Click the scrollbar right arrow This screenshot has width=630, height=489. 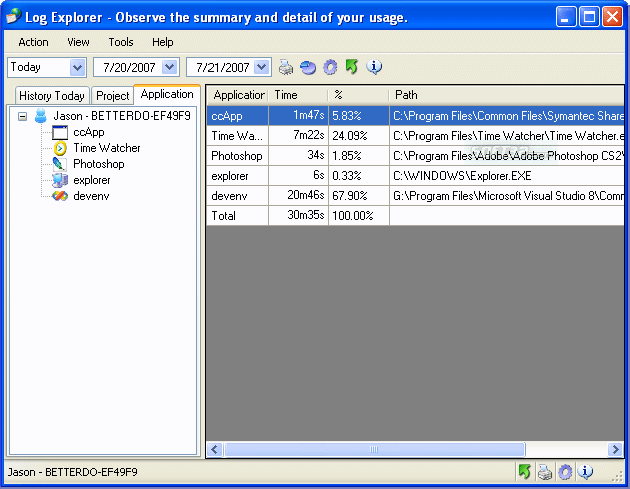pos(615,449)
